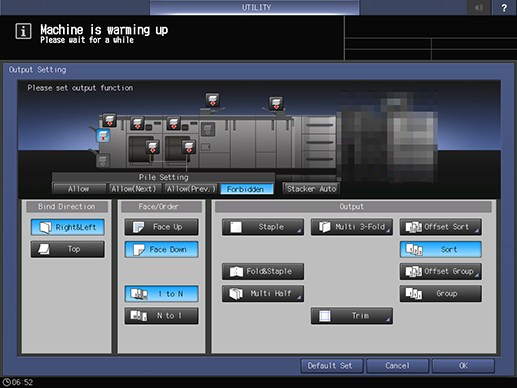The image size is (517, 388).
Task: Select the tall upper tray icon at center
Action: point(212,100)
